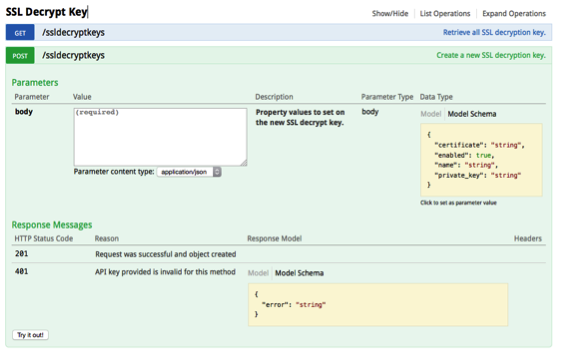Image resolution: width=563 pixels, height=360 pixels.
Task: Switch to Model tab for 401 response
Action: (x=258, y=273)
